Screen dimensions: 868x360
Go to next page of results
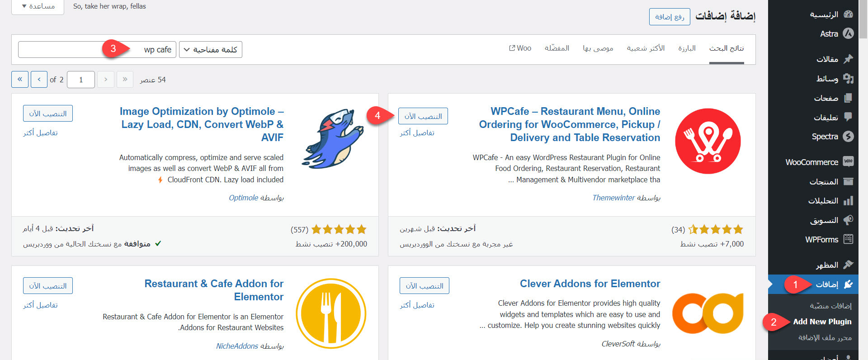tap(39, 80)
